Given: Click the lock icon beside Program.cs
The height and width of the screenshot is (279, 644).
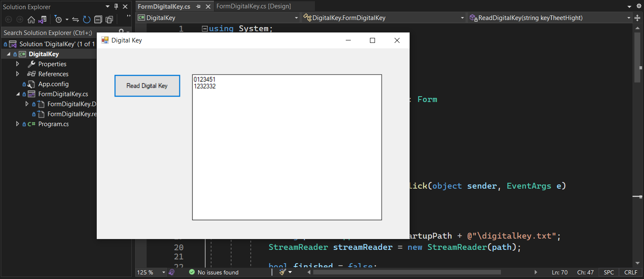Looking at the screenshot, I should 24,124.
